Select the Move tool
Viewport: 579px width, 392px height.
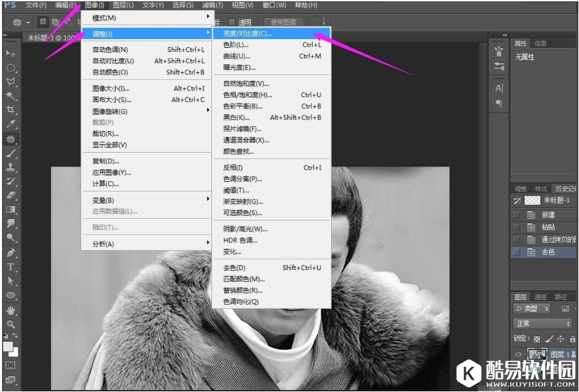(11, 53)
